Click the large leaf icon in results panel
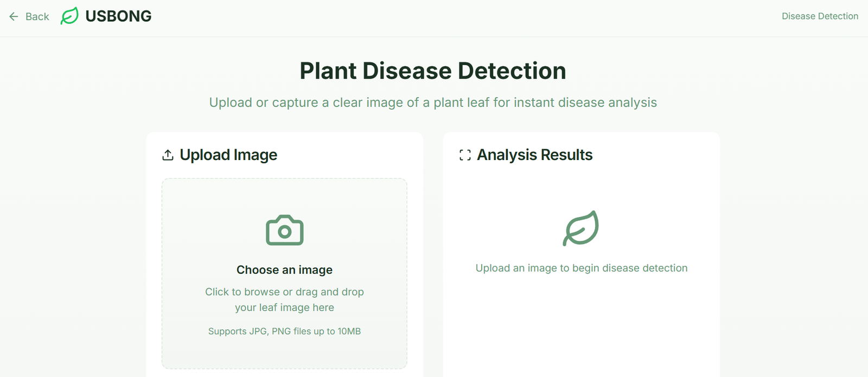 581,228
